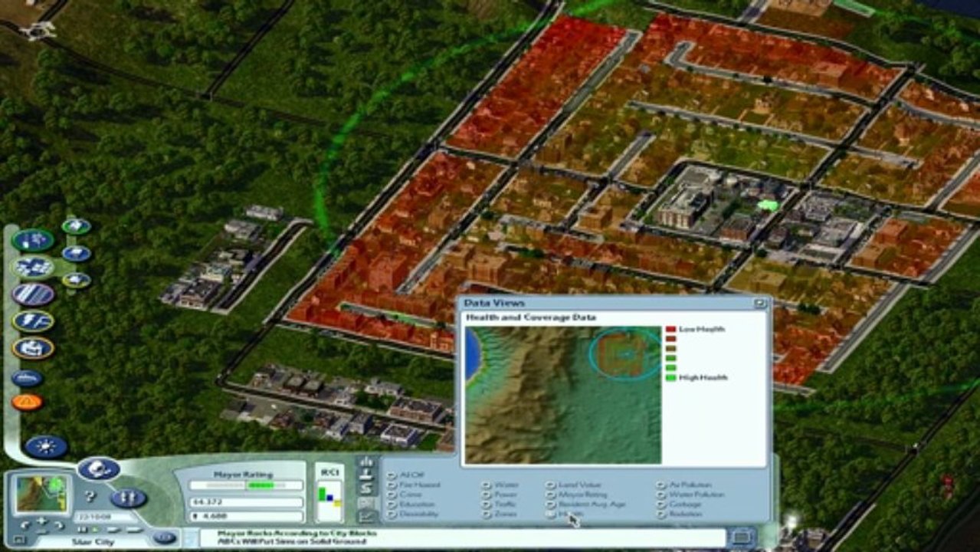Image resolution: width=980 pixels, height=552 pixels.
Task: Switch to Mayor mode hat icon
Action: (x=99, y=468)
